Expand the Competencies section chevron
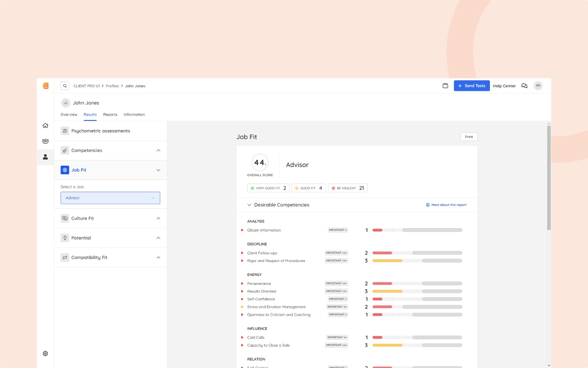The height and width of the screenshot is (368, 588). point(158,151)
